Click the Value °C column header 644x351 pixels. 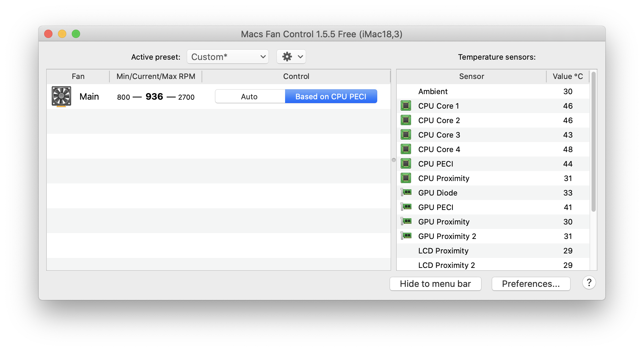tap(567, 76)
